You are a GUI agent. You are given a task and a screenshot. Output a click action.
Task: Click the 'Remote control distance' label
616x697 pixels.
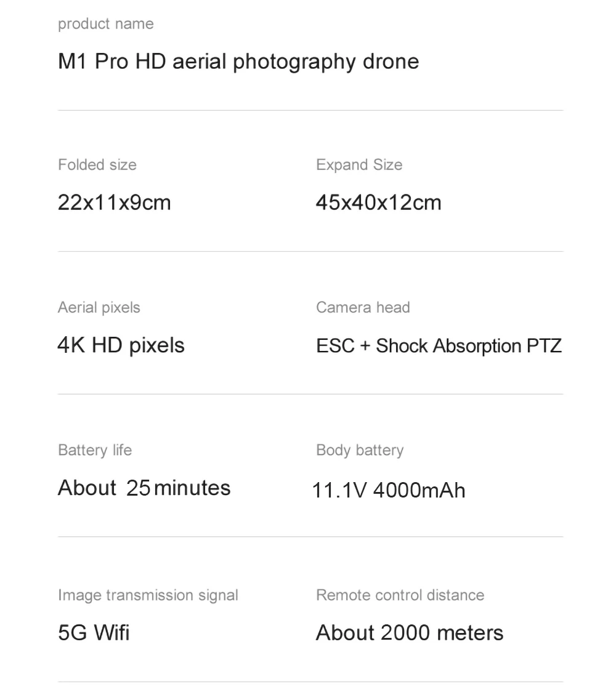[400, 595]
